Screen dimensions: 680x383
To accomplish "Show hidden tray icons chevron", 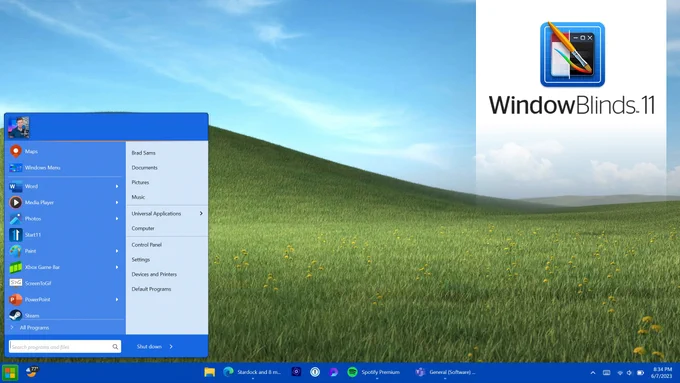I will click(593, 373).
